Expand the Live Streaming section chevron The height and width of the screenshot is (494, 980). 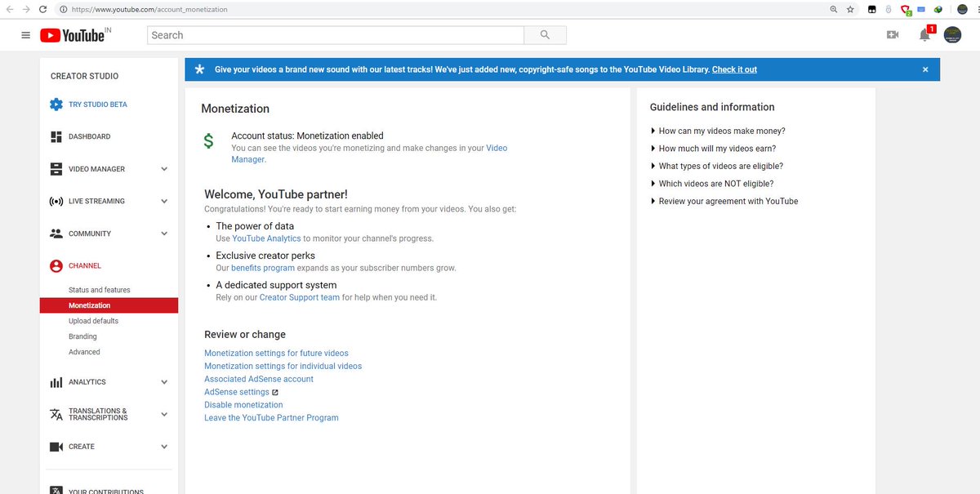pyautogui.click(x=164, y=201)
